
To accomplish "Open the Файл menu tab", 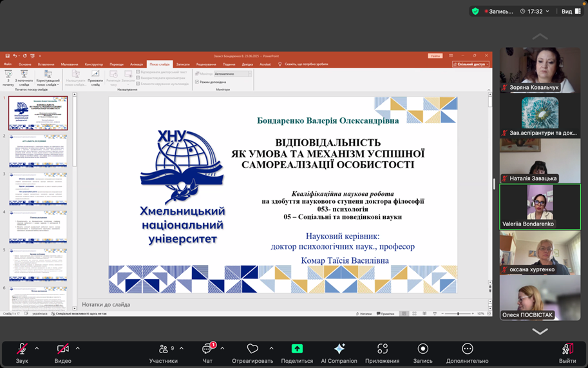I will 8,64.
